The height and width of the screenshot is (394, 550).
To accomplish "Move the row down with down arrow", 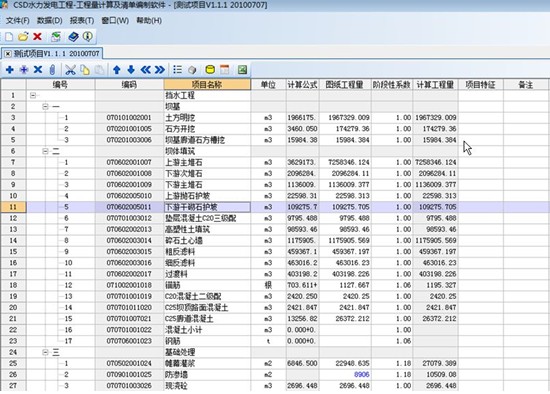I will point(131,70).
